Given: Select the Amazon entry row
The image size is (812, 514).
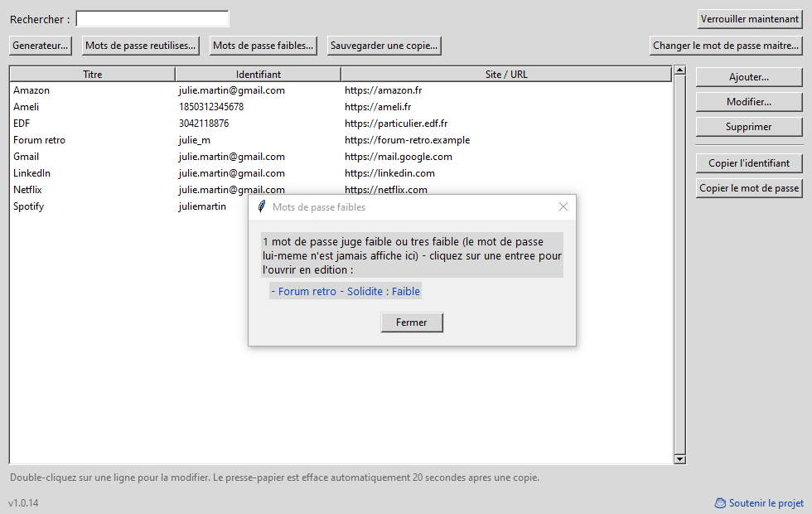Looking at the screenshot, I should pyautogui.click(x=341, y=90).
